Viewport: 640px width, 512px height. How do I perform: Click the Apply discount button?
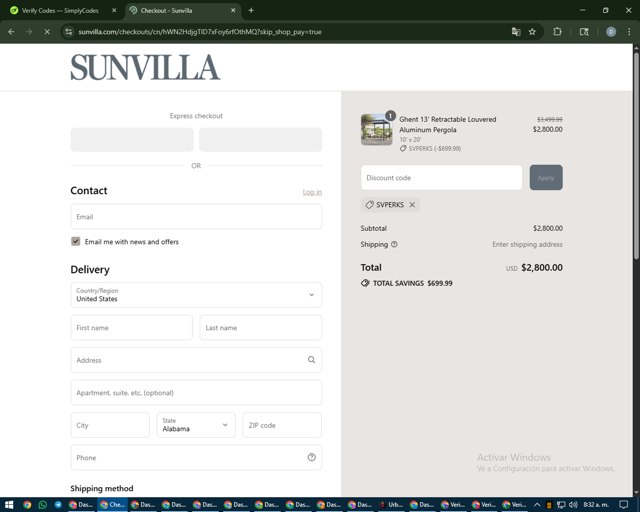(x=546, y=178)
